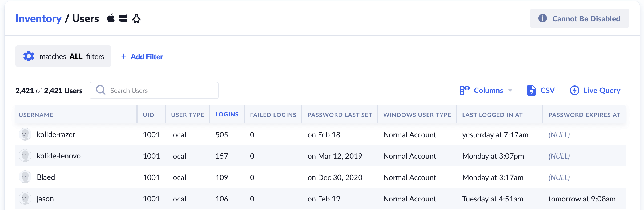
Task: Click the gear icon in filter settings
Action: [x=29, y=56]
